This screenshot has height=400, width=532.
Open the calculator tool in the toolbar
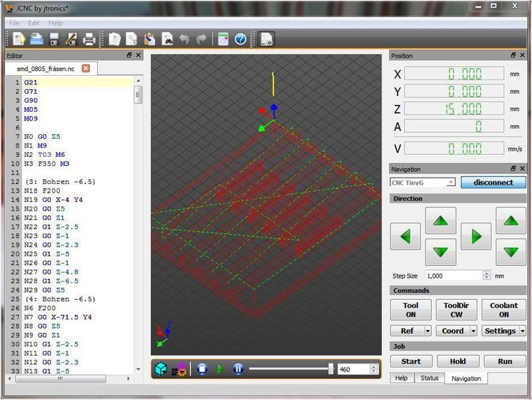[223, 39]
